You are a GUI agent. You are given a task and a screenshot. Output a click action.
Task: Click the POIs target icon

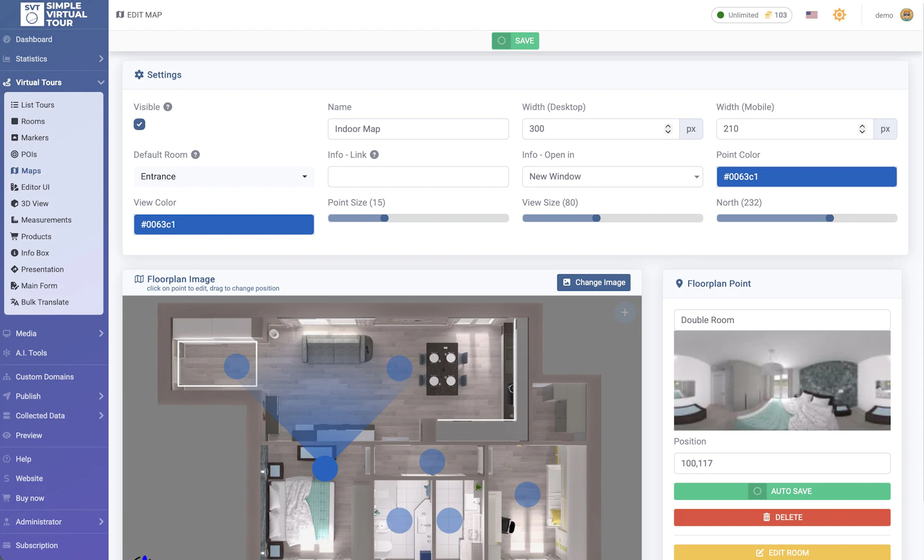(14, 154)
